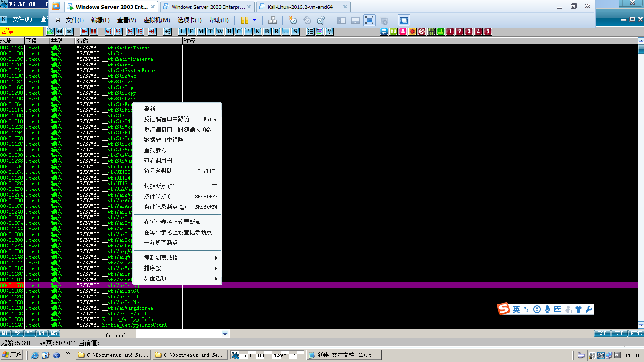The width and height of the screenshot is (644, 362).
Task: Open the Executable modules 'E' window
Action: click(192, 32)
